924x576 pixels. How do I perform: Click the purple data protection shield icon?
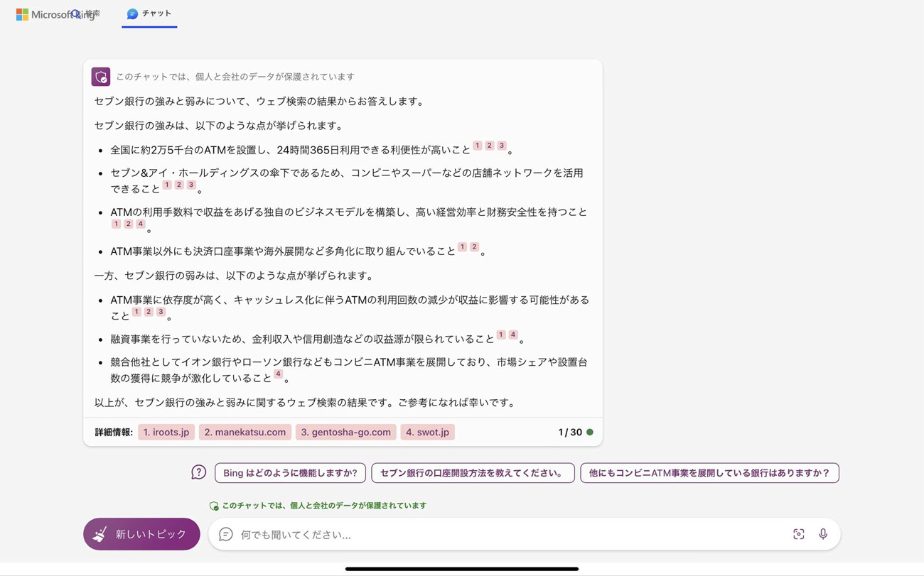click(x=101, y=77)
